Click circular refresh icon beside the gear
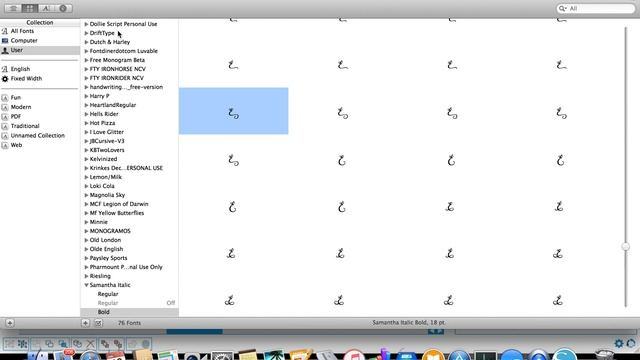This screenshot has height=360, width=640. pyautogui.click(x=631, y=343)
